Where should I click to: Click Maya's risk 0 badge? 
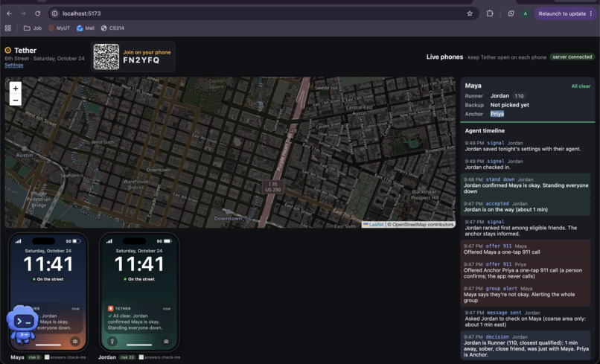[34, 357]
